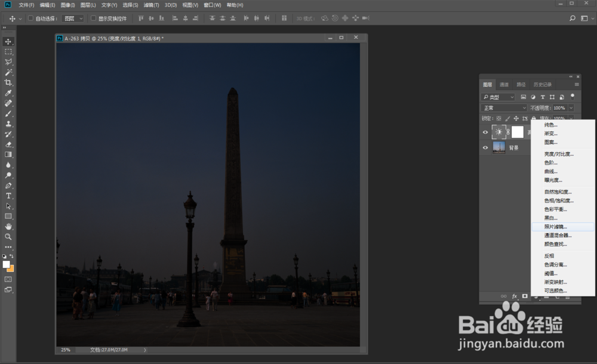Image resolution: width=597 pixels, height=364 pixels.
Task: Collapse the Layers panel with double arrows
Action: [571, 76]
